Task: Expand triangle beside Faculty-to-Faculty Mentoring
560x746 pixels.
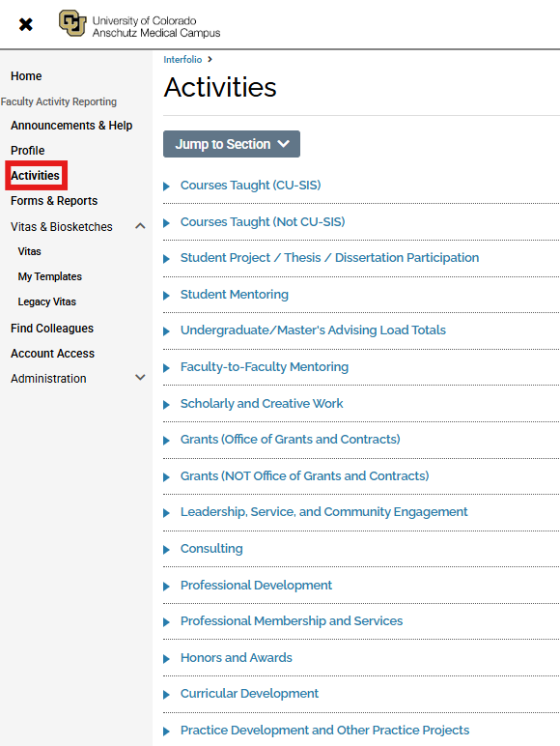Action: pos(166,368)
